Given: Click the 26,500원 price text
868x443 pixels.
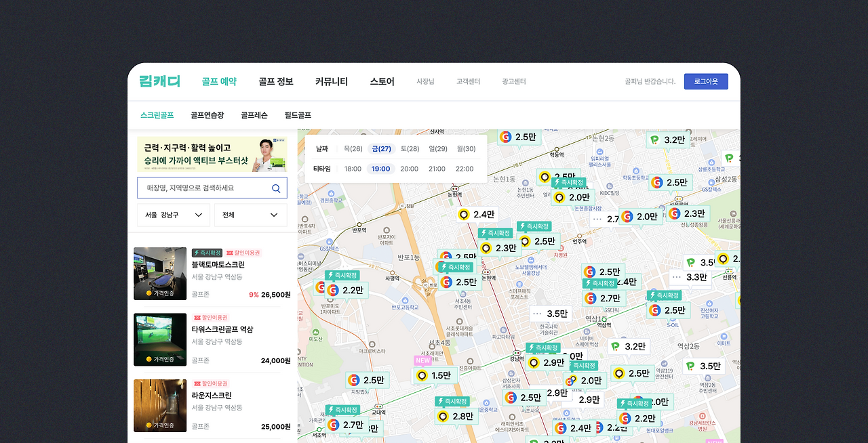Looking at the screenshot, I should [x=276, y=295].
